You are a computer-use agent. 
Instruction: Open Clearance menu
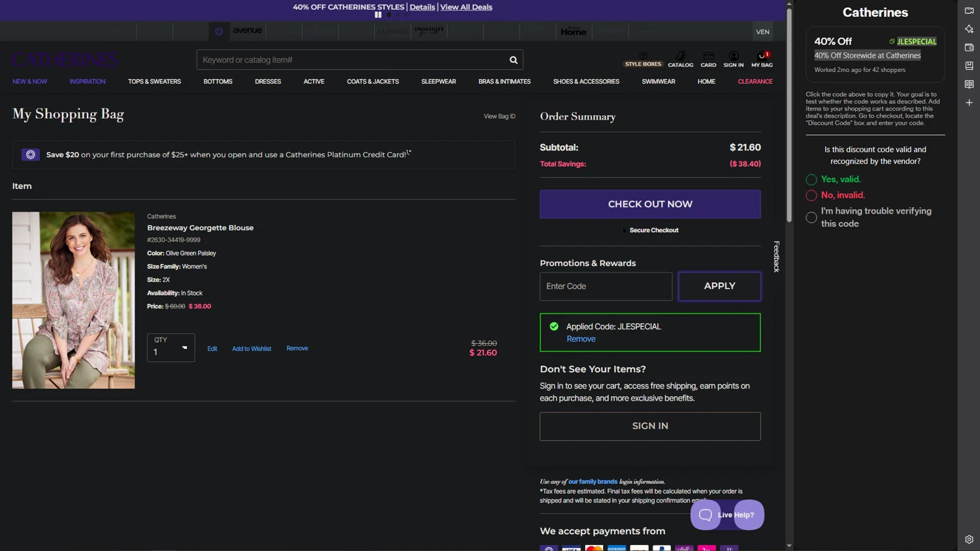click(x=755, y=82)
